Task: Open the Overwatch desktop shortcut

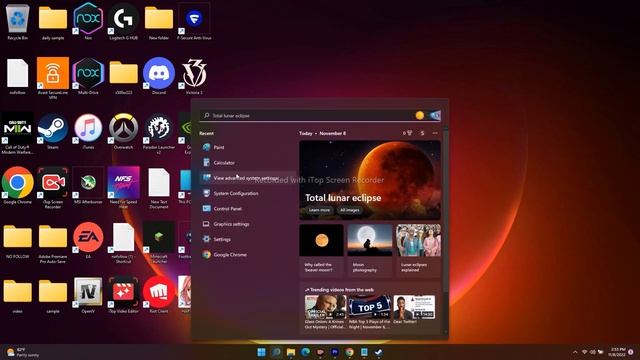Action: click(123, 131)
